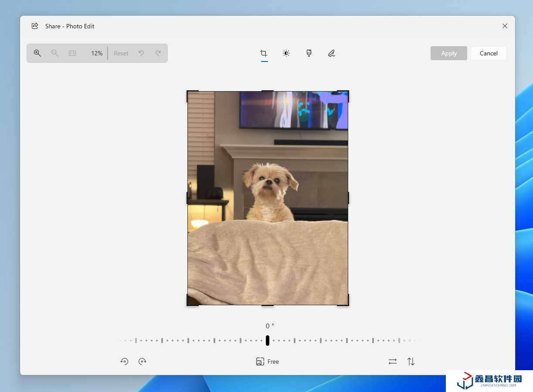Redo the last edit
The width and height of the screenshot is (533, 392).
(x=158, y=53)
